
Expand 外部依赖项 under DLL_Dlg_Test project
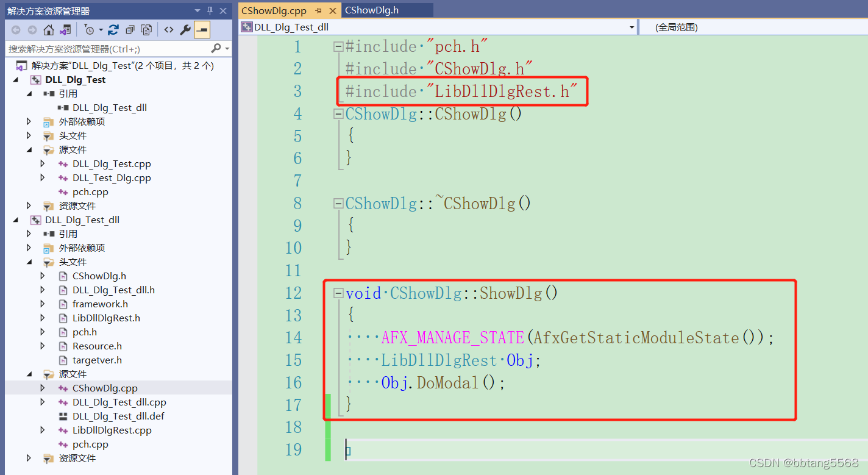(x=29, y=122)
